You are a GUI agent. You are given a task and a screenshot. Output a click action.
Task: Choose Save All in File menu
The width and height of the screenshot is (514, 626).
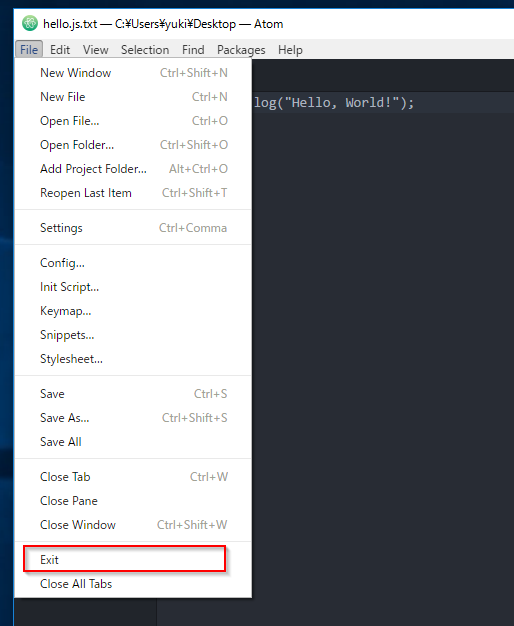pyautogui.click(x=133, y=442)
